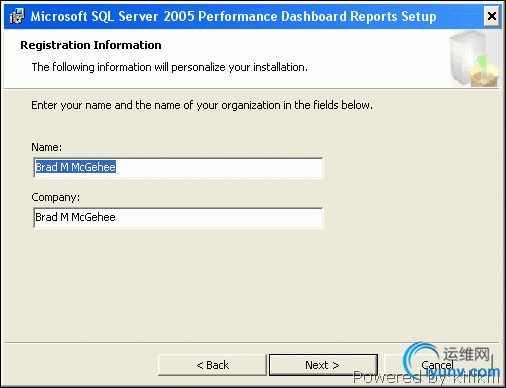This screenshot has height=388, width=506.
Task: Close the Performance Dashboard Reports Setup window
Action: click(x=491, y=16)
